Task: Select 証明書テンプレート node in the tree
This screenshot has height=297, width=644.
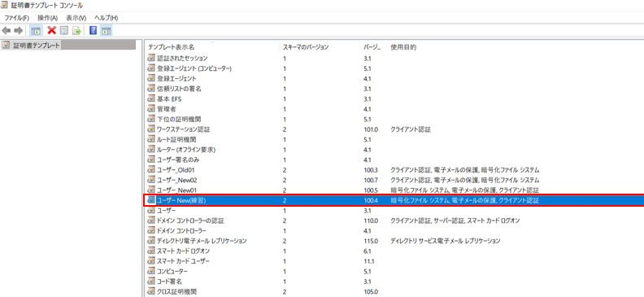Action: [37, 46]
